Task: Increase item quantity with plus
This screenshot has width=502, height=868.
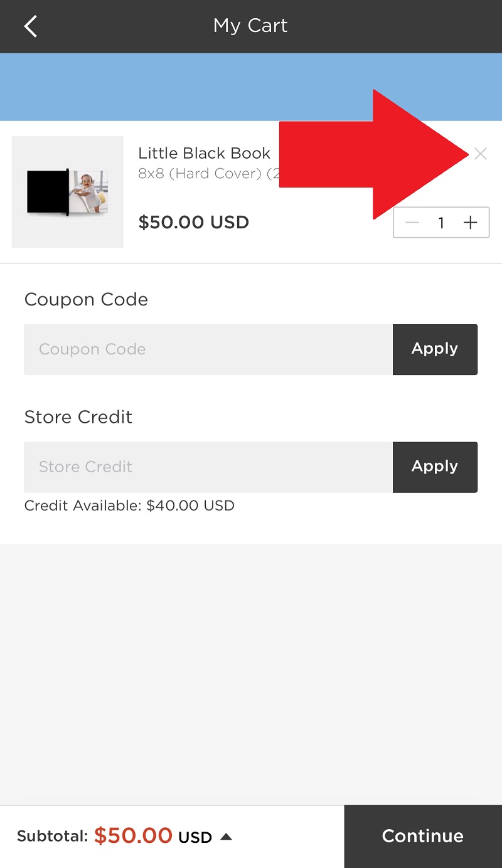Action: click(470, 223)
